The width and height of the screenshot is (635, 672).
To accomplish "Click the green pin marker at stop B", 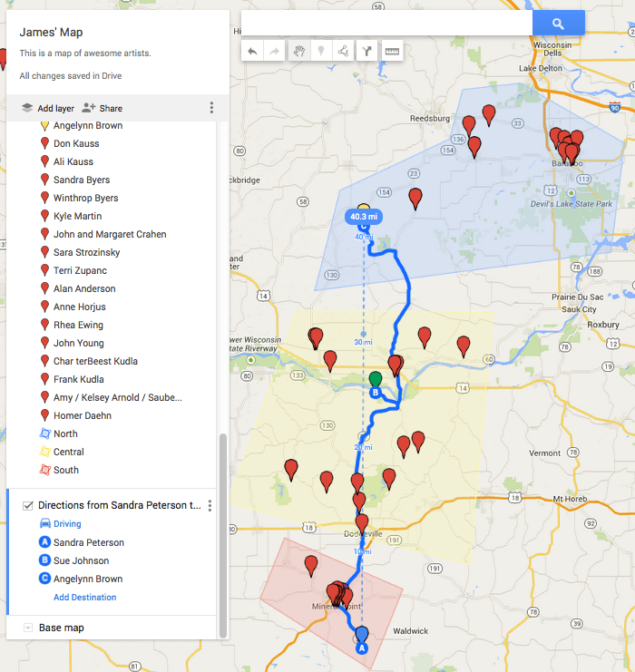I will [376, 379].
